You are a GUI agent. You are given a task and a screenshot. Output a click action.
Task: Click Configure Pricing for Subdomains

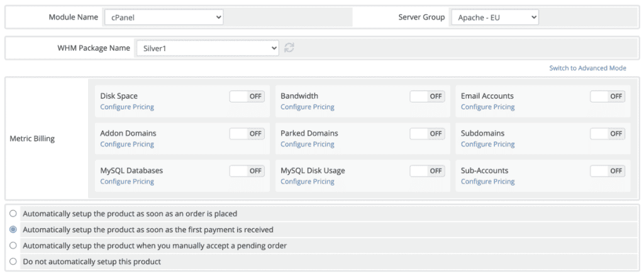click(487, 144)
